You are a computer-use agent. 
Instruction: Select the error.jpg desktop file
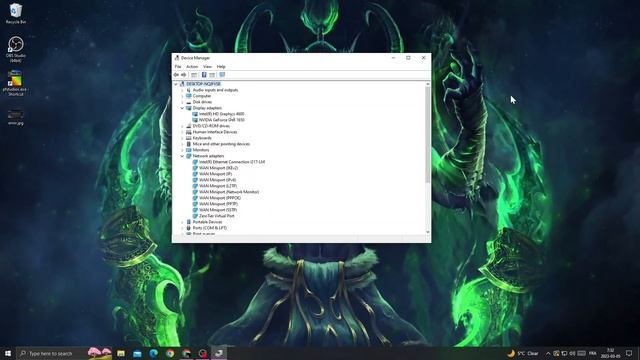(16, 117)
